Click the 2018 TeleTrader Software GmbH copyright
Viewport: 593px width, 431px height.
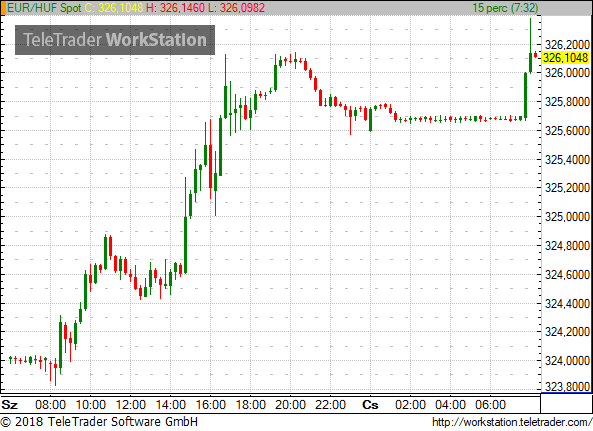click(99, 422)
